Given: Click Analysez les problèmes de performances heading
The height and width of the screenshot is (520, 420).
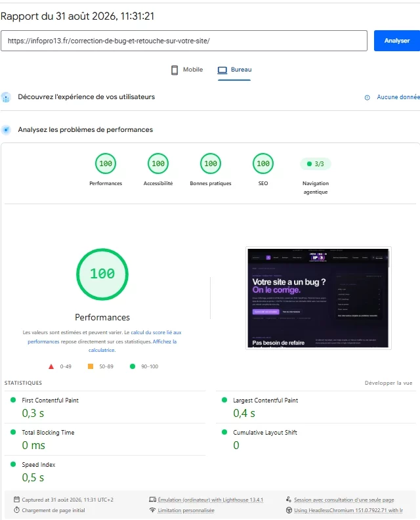Looking at the screenshot, I should pyautogui.click(x=85, y=129).
